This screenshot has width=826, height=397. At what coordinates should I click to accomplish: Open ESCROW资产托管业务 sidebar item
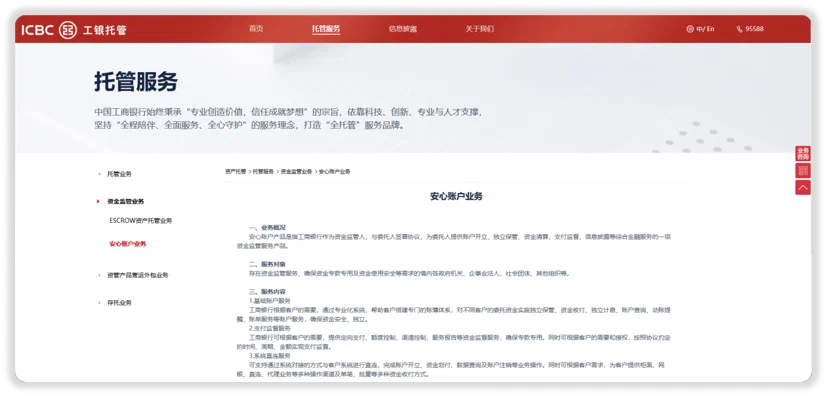pos(141,221)
